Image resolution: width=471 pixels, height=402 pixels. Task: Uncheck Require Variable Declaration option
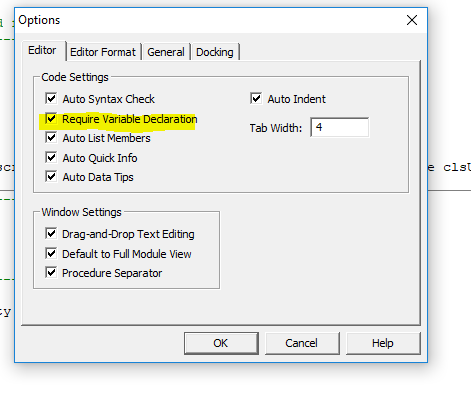51,119
